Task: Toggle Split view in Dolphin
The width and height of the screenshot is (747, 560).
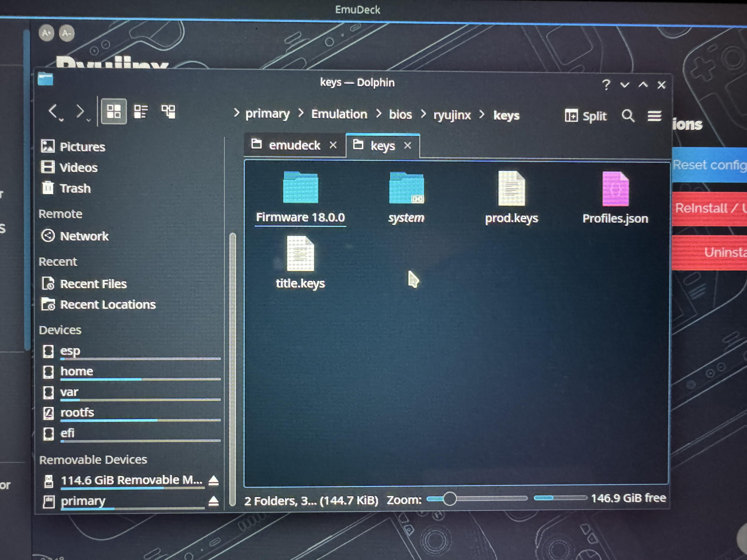Action: click(586, 116)
